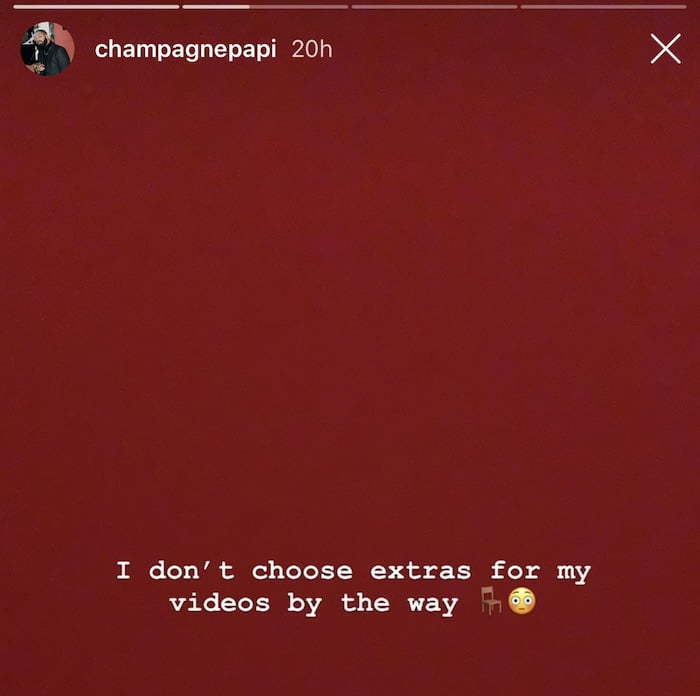700x696 pixels.
Task: Jump to the fourth story progress segment
Action: [604, 7]
